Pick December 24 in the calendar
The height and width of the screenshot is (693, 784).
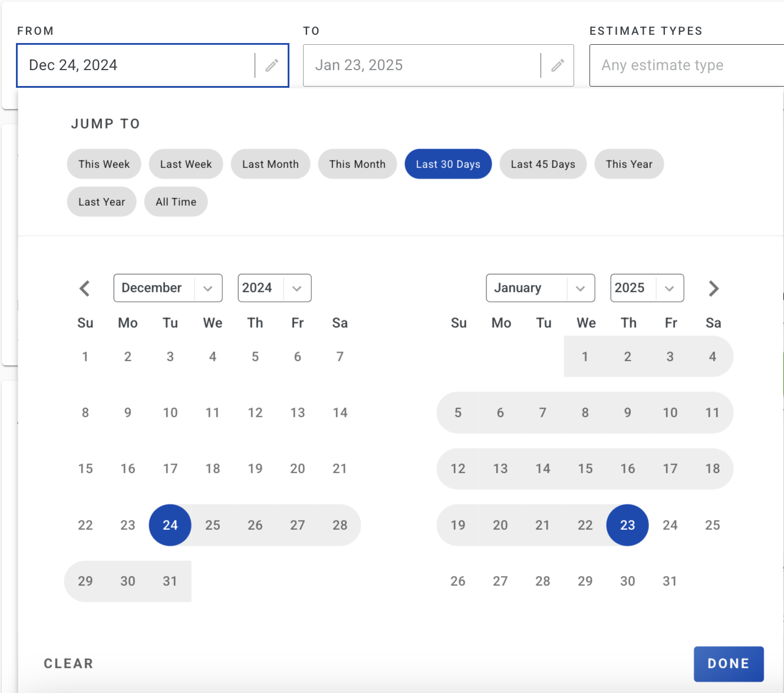170,525
